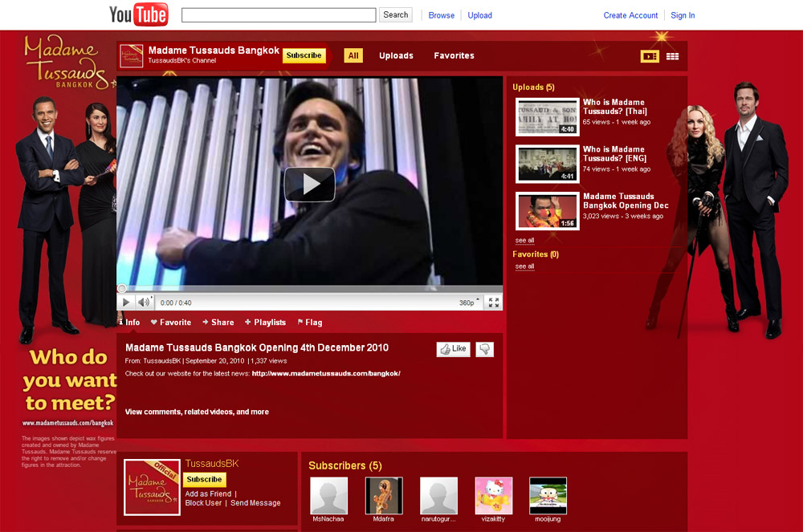Click the official Madame Tussauds profile image
Screen dimensions: 803x532
(152, 487)
